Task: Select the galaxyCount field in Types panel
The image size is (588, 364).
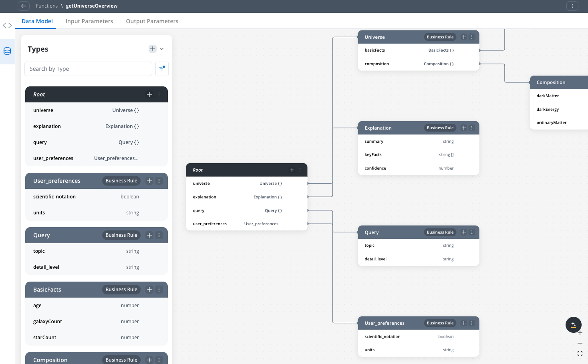Action: (97, 322)
